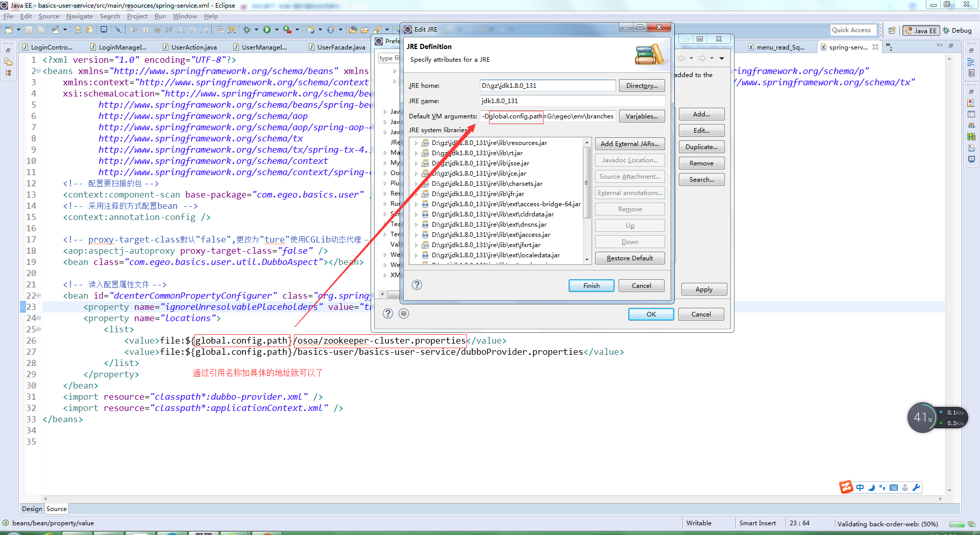Open the File menu
Screen dimensions: 980x535
(x=8, y=16)
